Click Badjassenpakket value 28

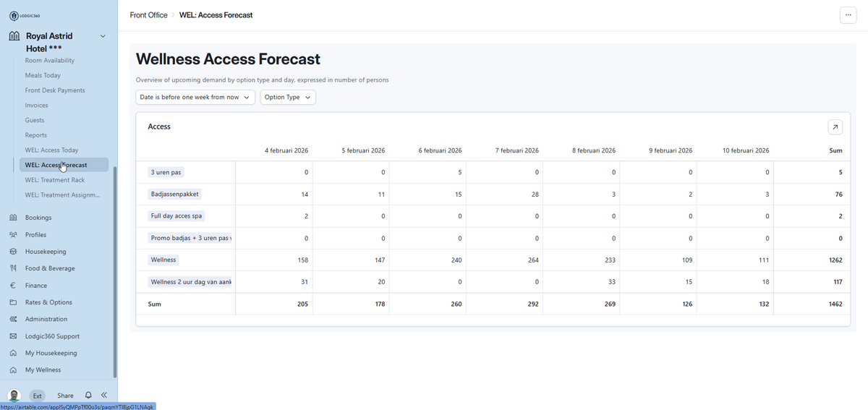point(535,195)
